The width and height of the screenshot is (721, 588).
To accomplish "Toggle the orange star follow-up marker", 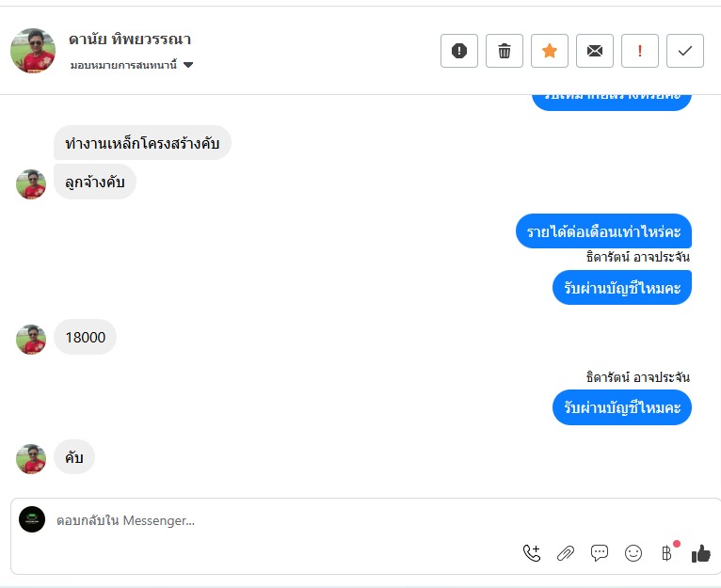I will click(549, 51).
